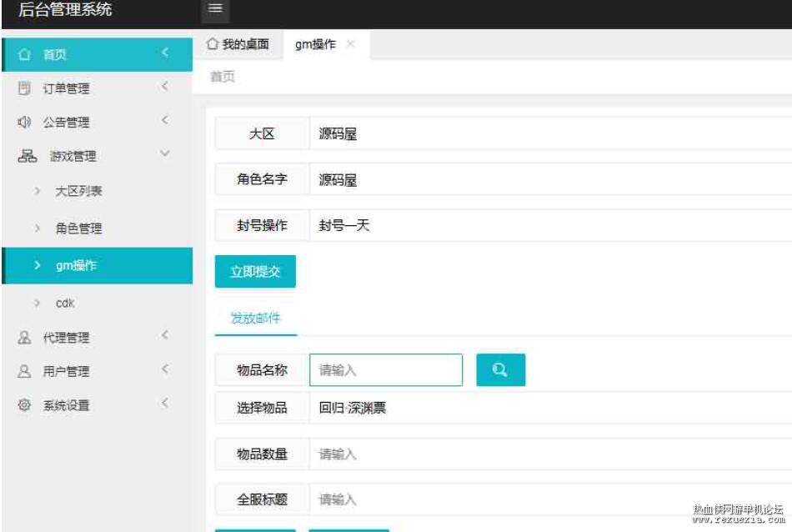Click the person icon beside 代理管理
The width and height of the screenshot is (792, 532).
[x=24, y=338]
